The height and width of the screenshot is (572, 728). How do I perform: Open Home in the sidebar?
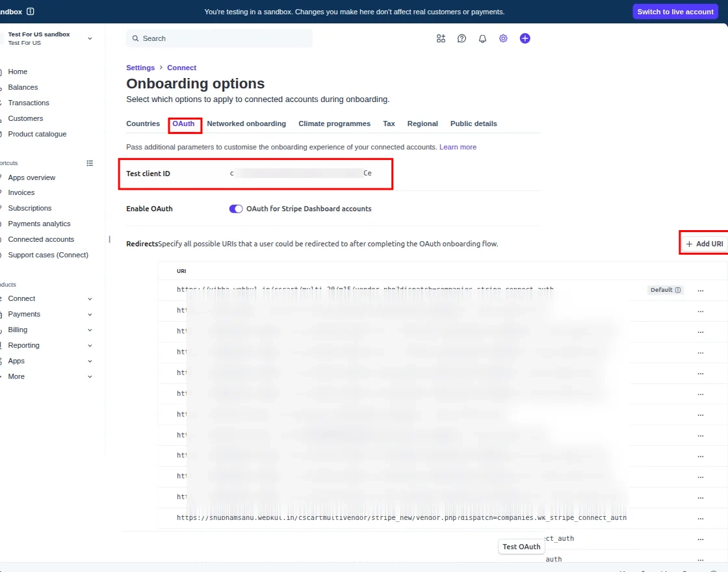(x=18, y=71)
